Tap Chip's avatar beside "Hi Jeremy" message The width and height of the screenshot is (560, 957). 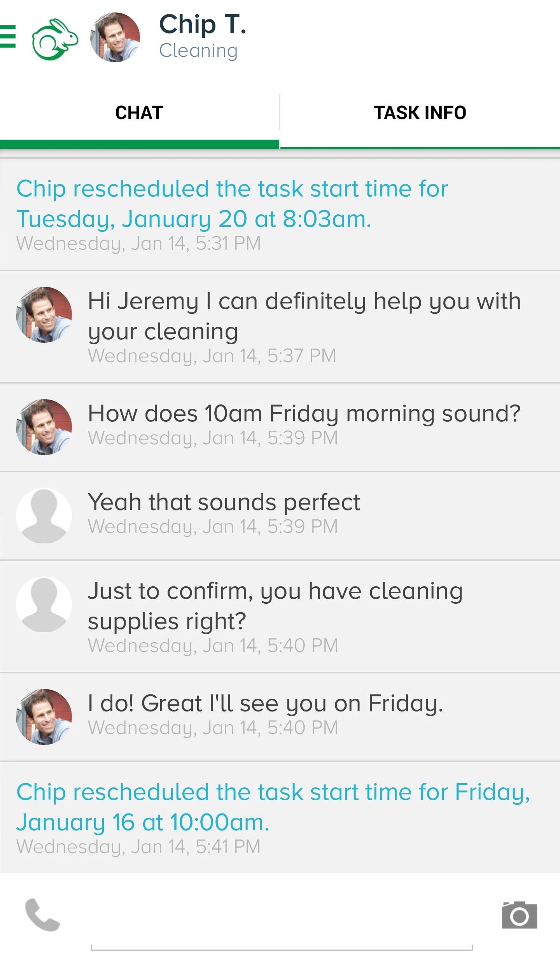tap(44, 315)
